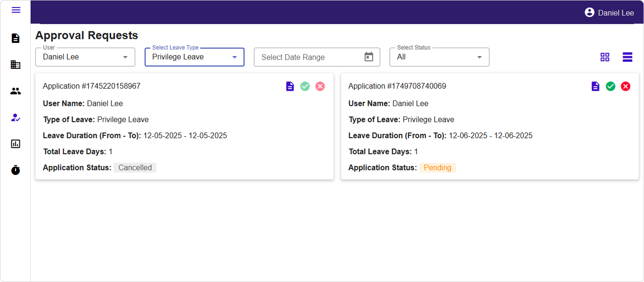Open the users group icon in sidebar
644x282 pixels.
tap(16, 91)
